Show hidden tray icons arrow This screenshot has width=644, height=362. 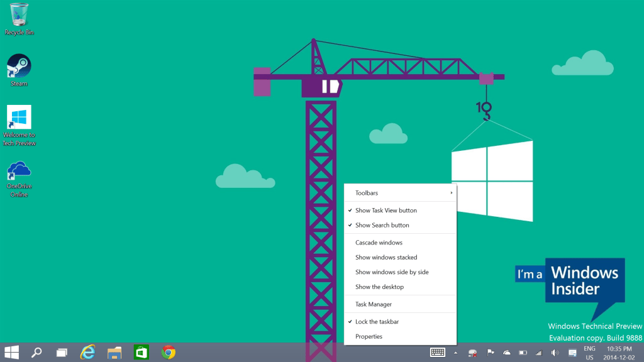coord(455,353)
